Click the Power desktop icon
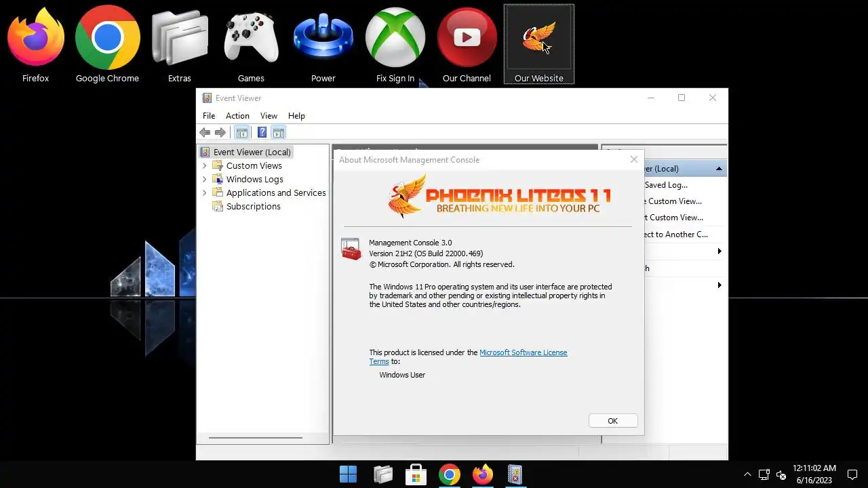 pos(323,44)
